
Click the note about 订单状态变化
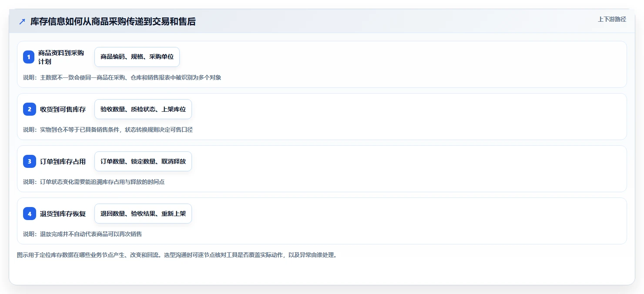(x=94, y=182)
